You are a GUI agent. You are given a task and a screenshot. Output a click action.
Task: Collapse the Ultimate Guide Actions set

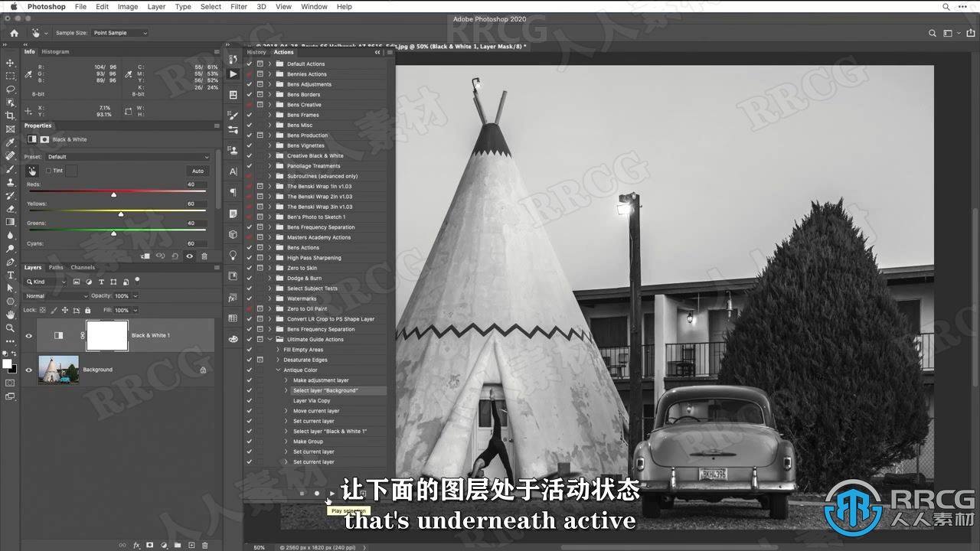269,339
